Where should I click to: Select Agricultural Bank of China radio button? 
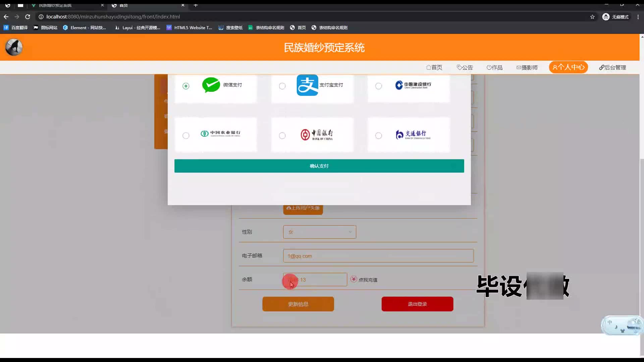pyautogui.click(x=186, y=135)
